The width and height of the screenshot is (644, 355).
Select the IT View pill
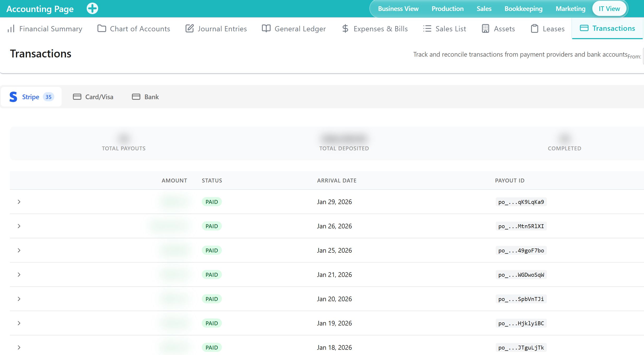click(x=609, y=9)
